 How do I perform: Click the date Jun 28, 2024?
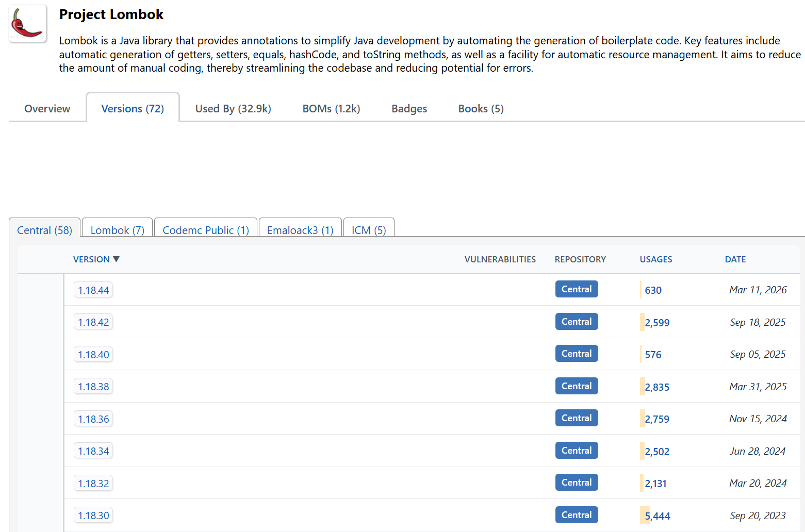coord(758,451)
